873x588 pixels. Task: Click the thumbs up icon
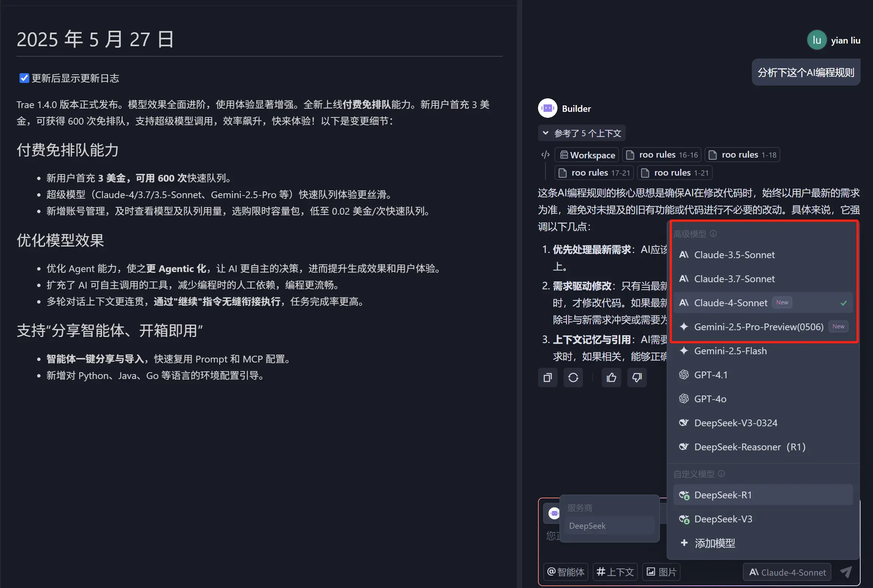click(612, 377)
